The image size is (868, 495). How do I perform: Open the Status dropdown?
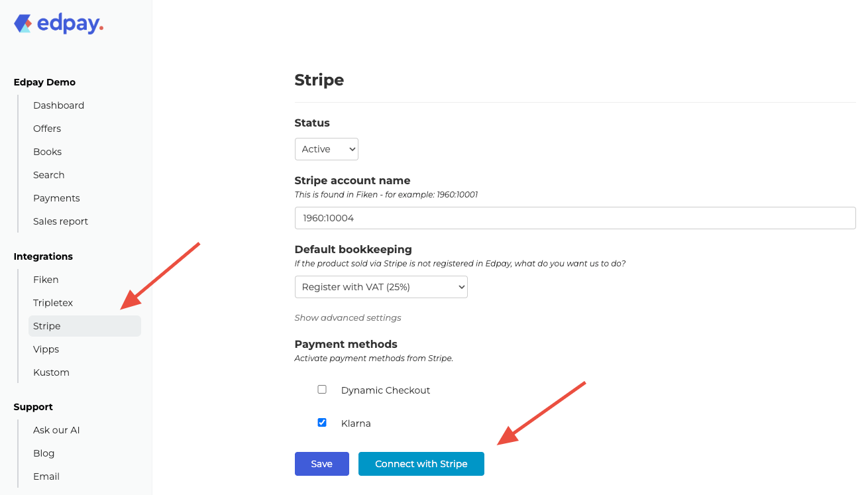[326, 149]
